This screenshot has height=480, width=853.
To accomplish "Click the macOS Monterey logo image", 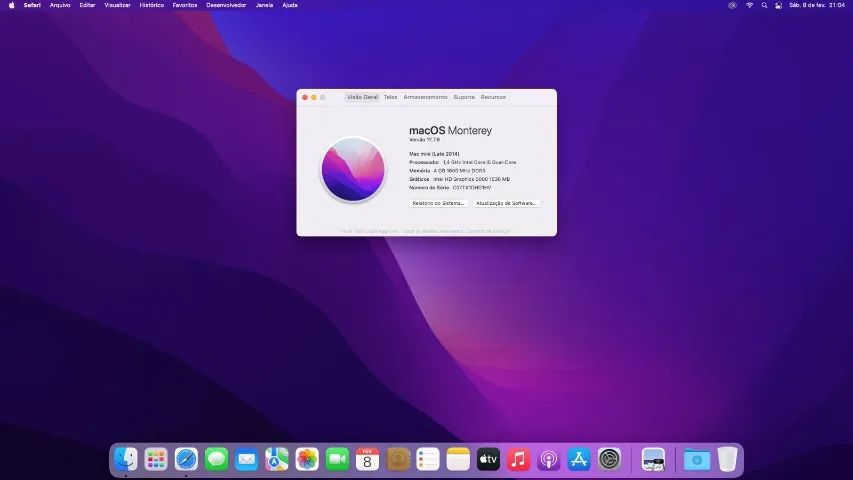I will coord(353,169).
